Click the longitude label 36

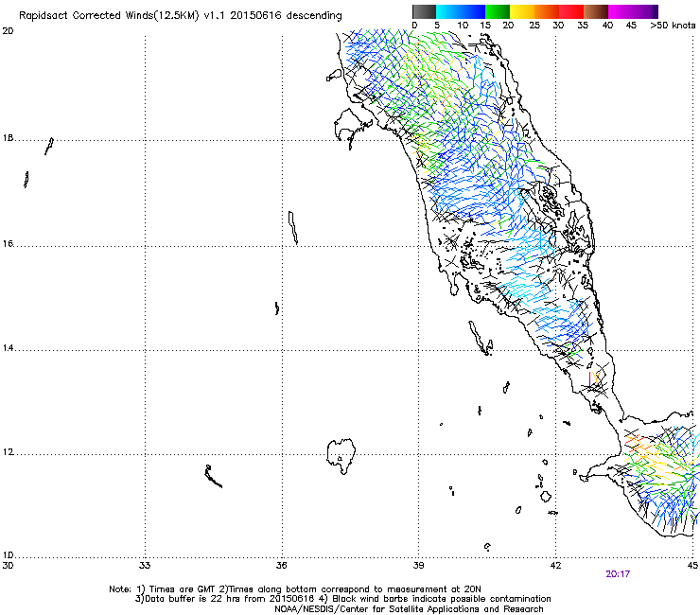click(x=282, y=566)
